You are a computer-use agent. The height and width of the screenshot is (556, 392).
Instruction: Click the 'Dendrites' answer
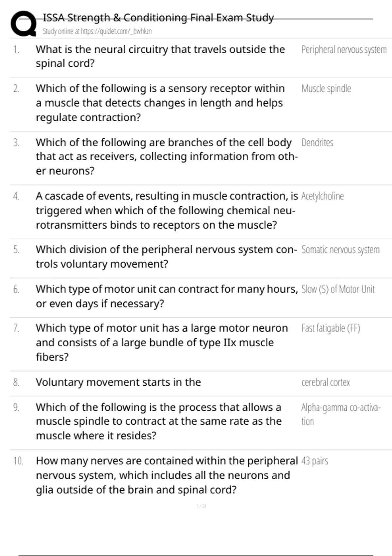(317, 143)
